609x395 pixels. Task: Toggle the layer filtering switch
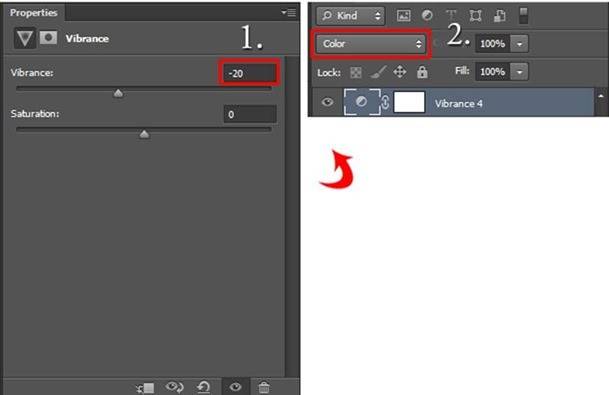pyautogui.click(x=524, y=16)
